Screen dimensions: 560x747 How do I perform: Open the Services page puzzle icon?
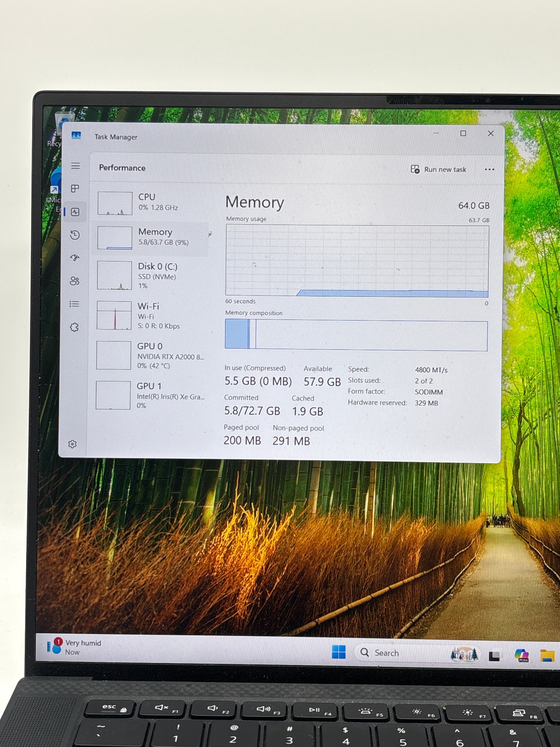(x=74, y=327)
